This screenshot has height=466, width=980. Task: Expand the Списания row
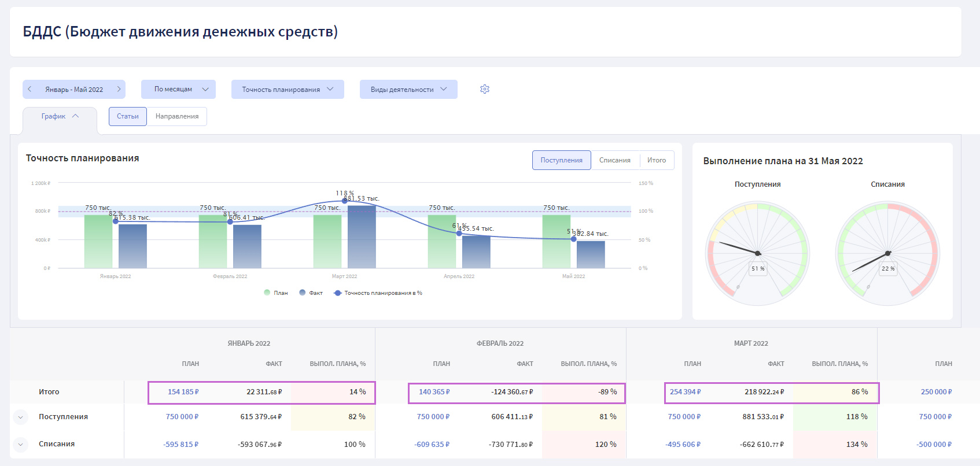(20, 445)
